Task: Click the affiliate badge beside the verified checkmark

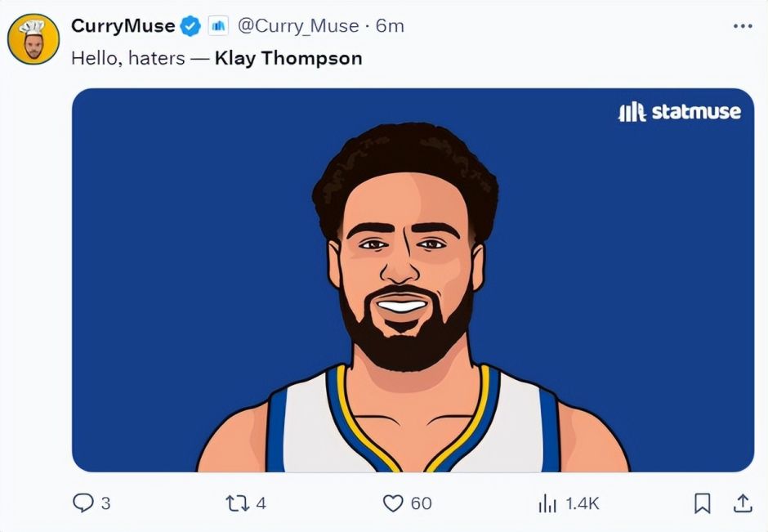Action: 218,26
